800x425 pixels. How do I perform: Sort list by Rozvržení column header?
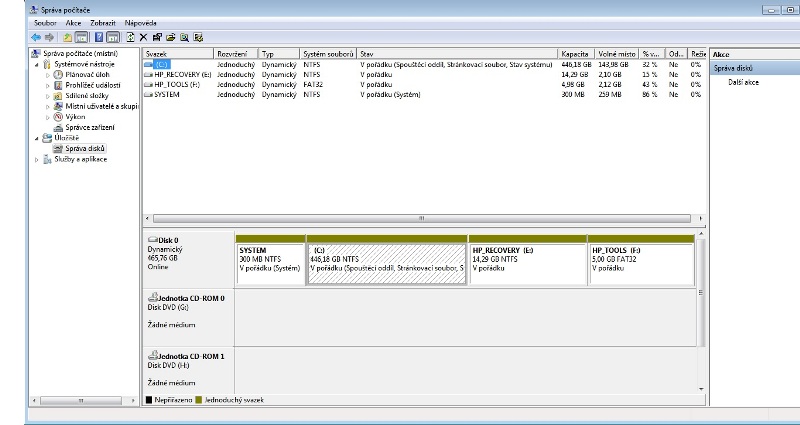point(236,54)
